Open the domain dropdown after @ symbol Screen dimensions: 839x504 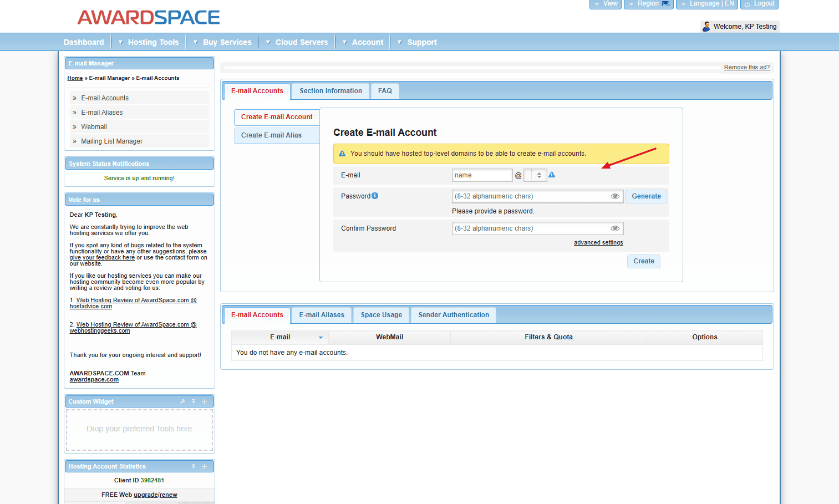536,175
